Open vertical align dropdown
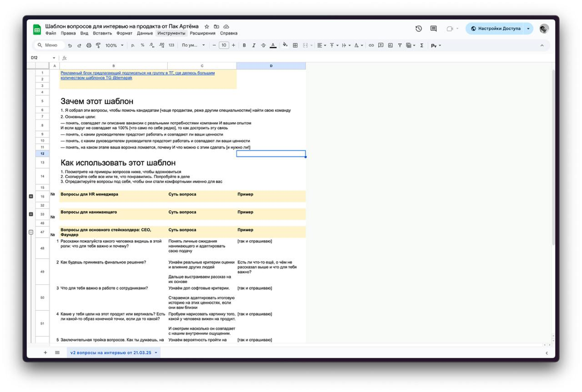This screenshot has width=582, height=392. [334, 46]
